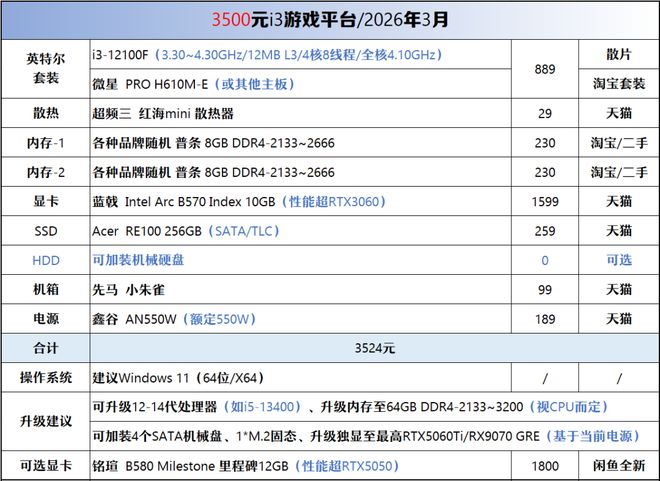Select the "合计" row label
660x481 pixels.
click(x=46, y=348)
